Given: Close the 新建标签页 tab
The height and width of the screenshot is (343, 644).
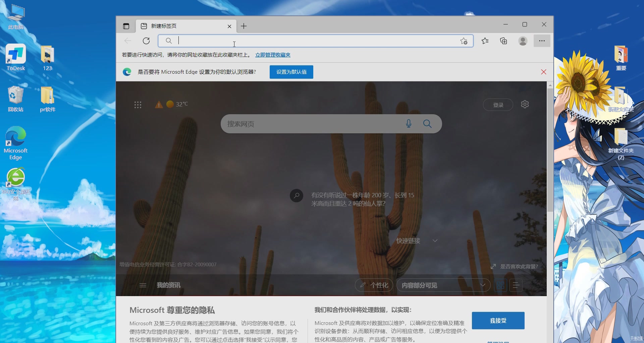Looking at the screenshot, I should 229,26.
